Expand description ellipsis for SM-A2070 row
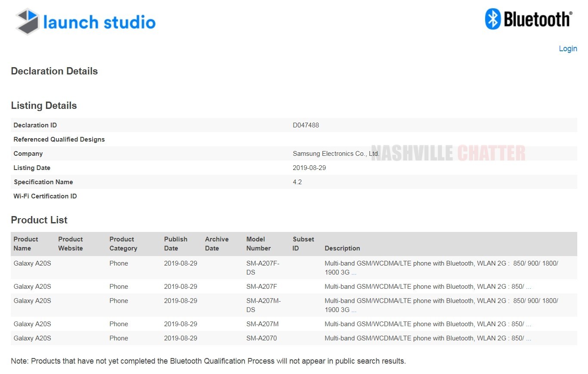 (x=529, y=338)
